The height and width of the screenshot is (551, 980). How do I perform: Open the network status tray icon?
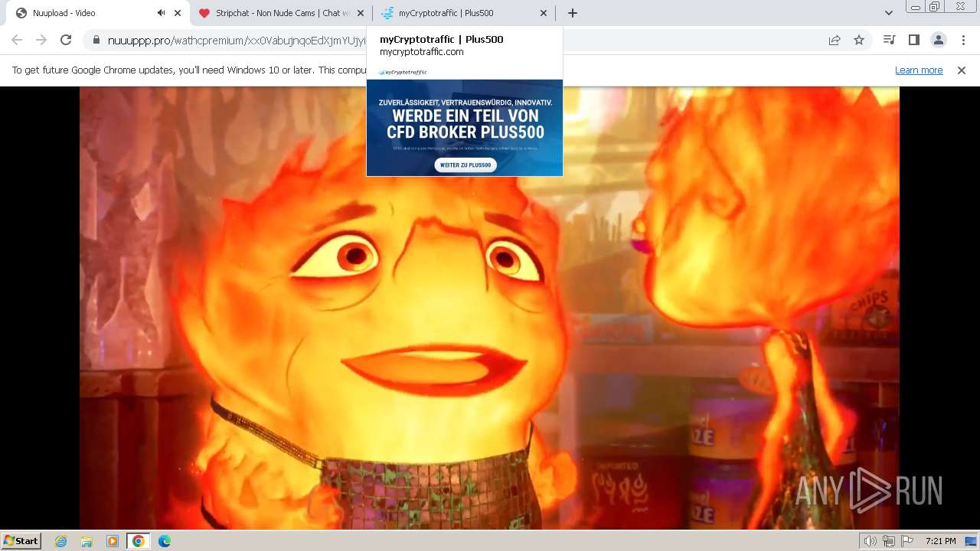point(889,541)
